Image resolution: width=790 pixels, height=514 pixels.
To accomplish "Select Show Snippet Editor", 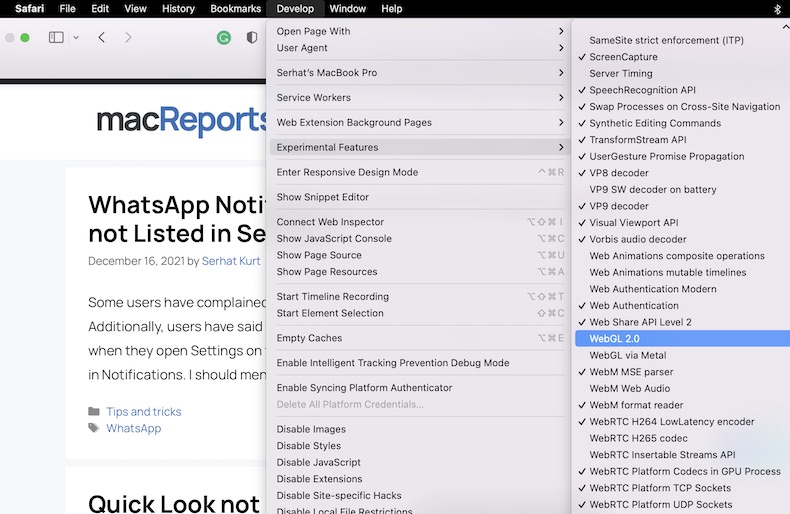I will click(420, 197).
